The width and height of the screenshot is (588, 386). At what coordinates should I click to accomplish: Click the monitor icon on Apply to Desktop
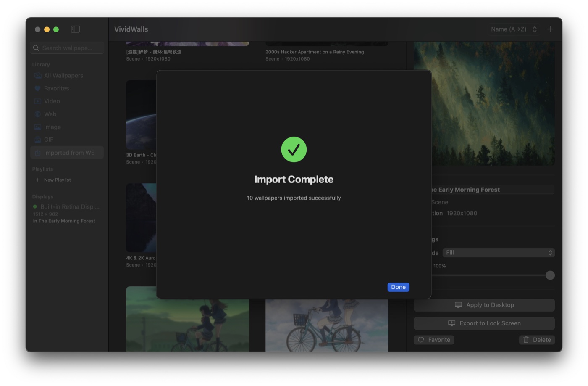pos(458,305)
